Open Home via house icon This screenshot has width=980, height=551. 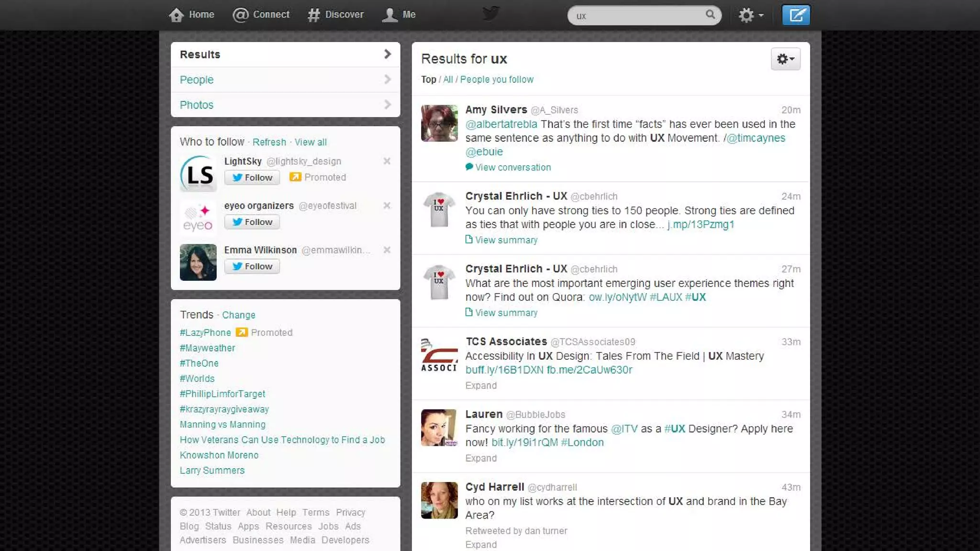click(177, 15)
